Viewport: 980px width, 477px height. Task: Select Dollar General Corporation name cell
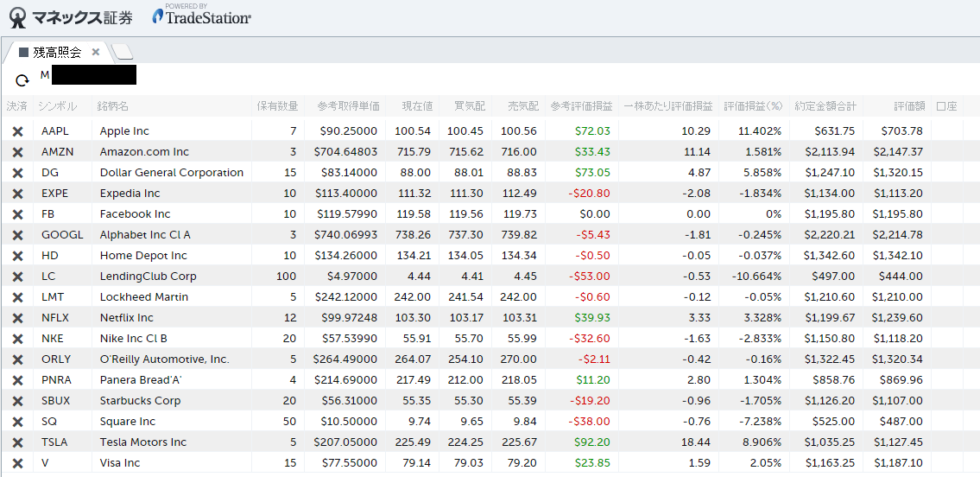(x=172, y=173)
